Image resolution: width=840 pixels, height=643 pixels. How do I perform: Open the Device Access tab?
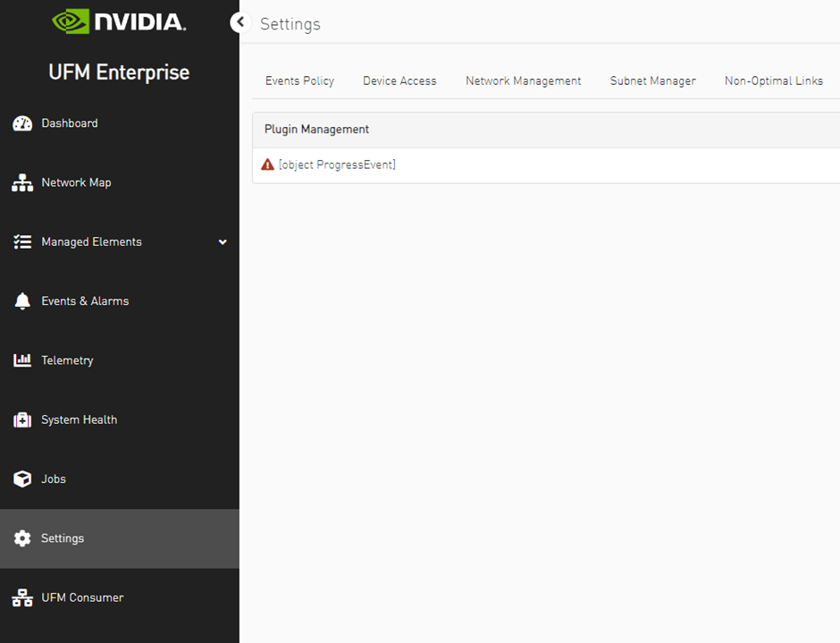point(399,80)
